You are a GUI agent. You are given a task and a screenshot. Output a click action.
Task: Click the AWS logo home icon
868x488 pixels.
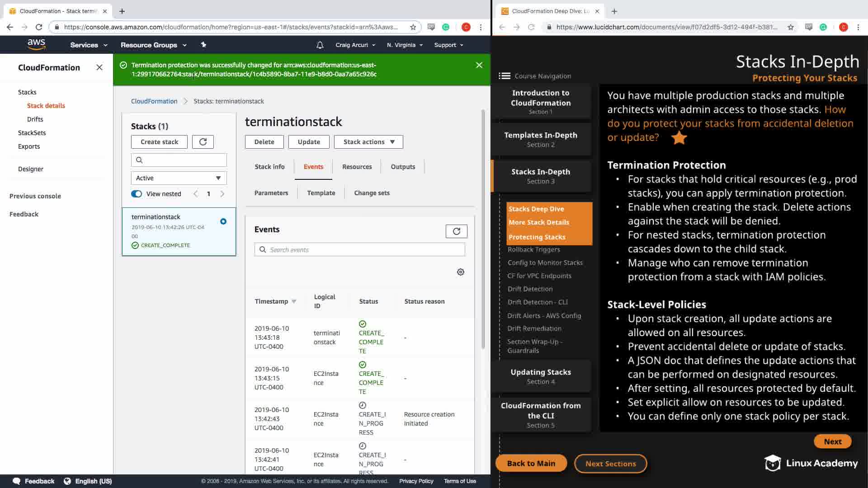click(36, 44)
